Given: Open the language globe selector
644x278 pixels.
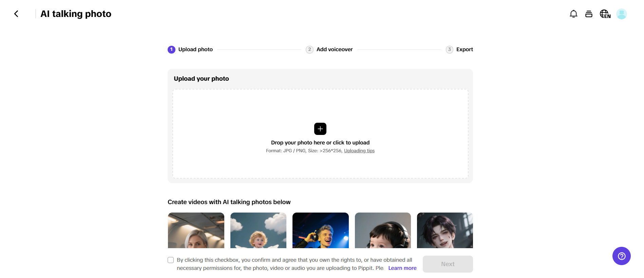Looking at the screenshot, I should [x=605, y=14].
